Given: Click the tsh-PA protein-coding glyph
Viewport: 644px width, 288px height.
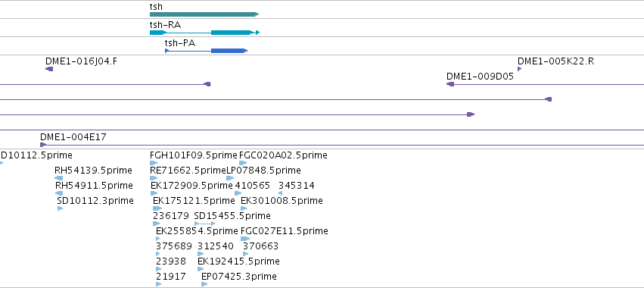Looking at the screenshot, I should (x=206, y=51).
